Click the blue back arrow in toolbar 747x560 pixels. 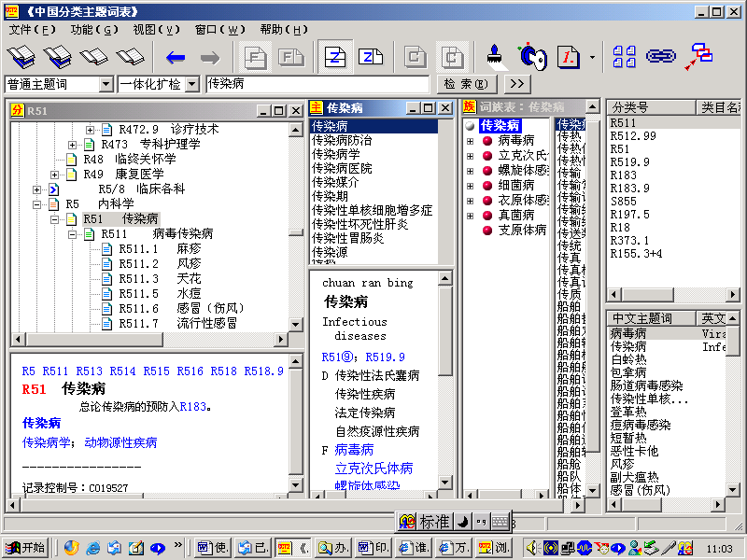(x=175, y=57)
